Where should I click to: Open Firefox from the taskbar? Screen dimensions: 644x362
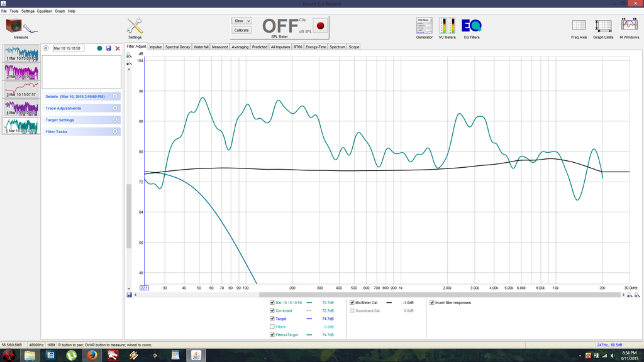(92, 355)
